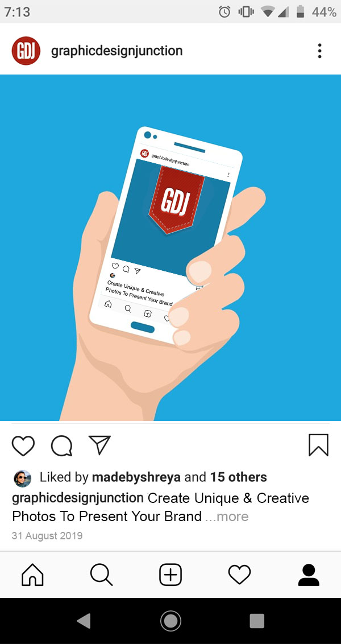Screen dimensions: 341x644
Task: Share post with paper plane icon
Action: tap(99, 445)
